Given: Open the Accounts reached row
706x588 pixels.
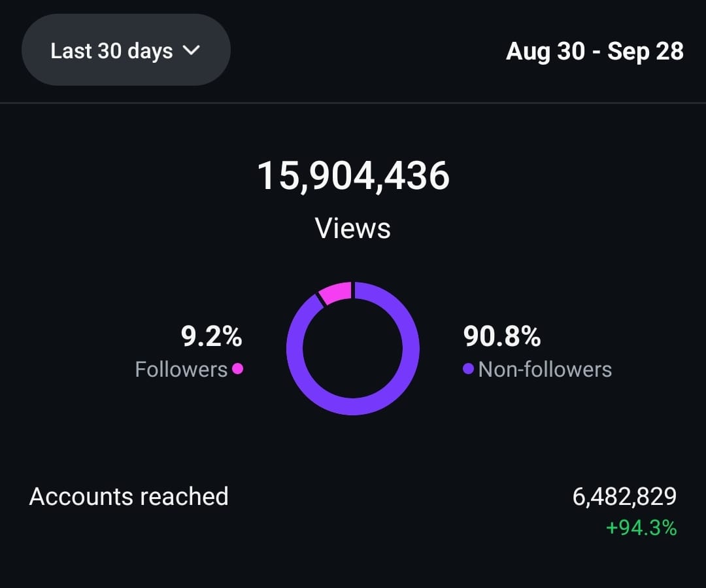Looking at the screenshot, I should [x=353, y=510].
